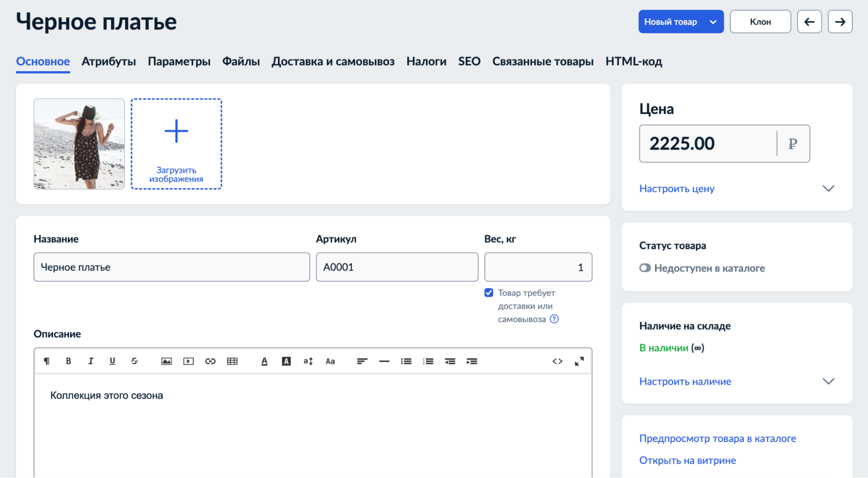Open the 'HTML-код' tab

click(634, 62)
